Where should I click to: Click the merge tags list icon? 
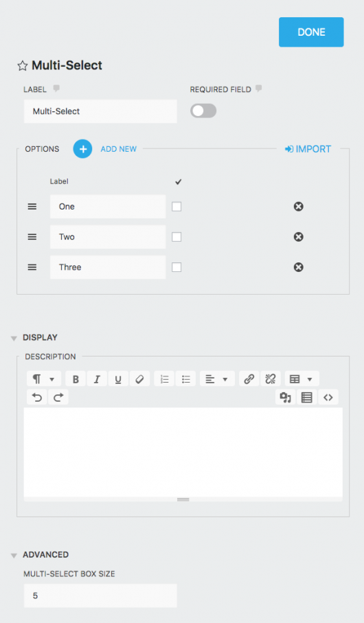[x=307, y=397]
